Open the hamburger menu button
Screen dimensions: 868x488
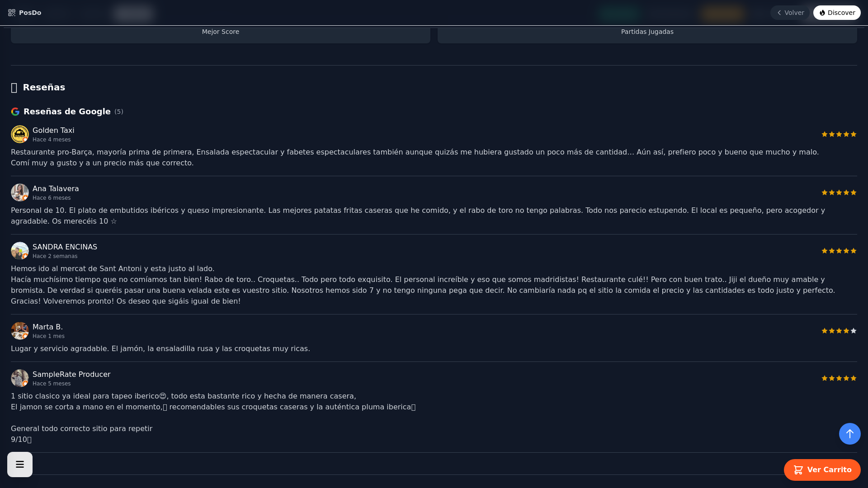(x=20, y=465)
